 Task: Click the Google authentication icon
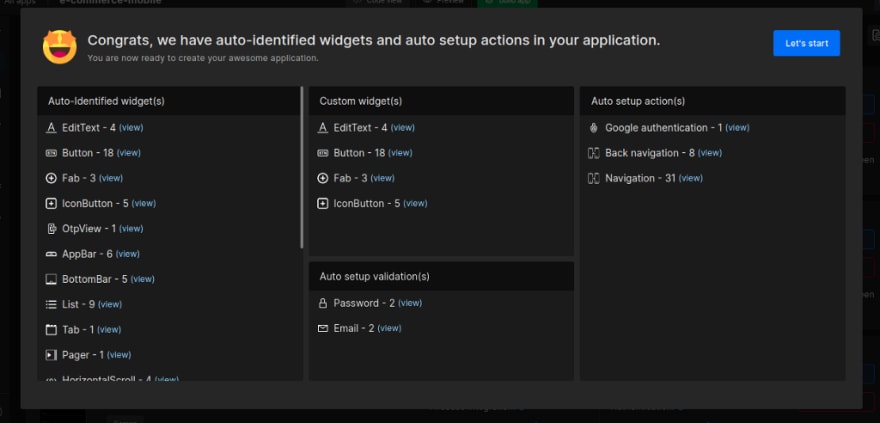click(594, 128)
